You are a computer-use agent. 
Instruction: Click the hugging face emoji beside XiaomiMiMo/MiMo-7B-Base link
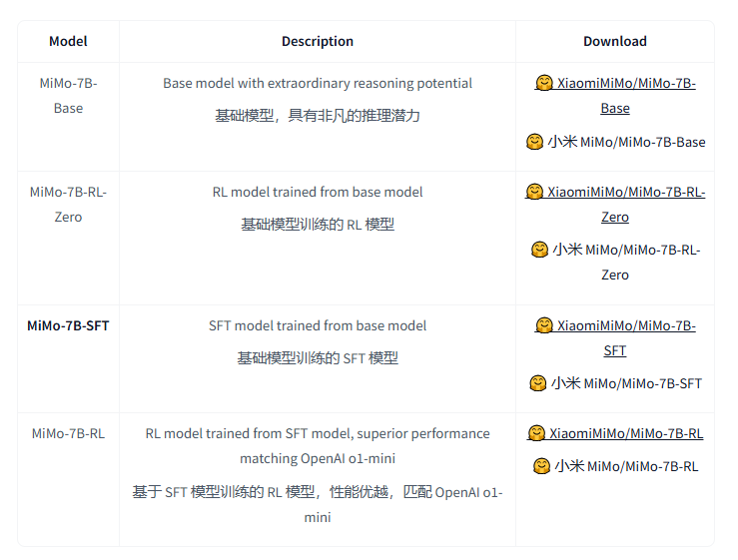544,83
